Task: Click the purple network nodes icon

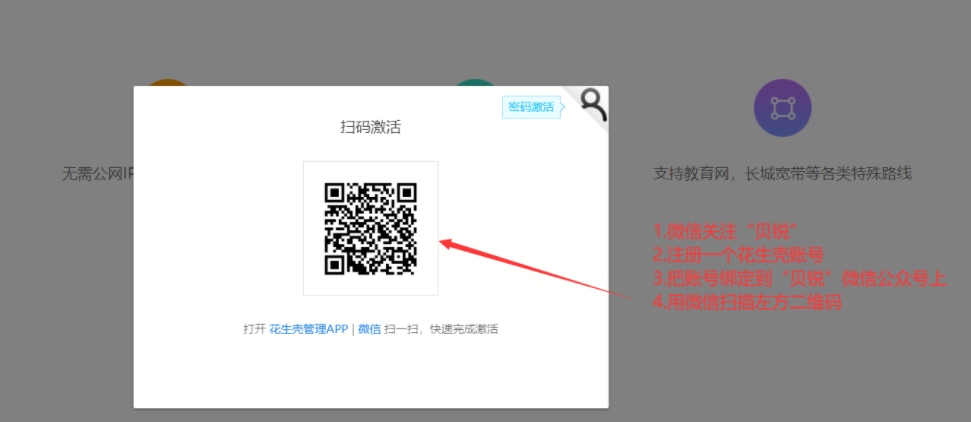Action: click(x=782, y=108)
